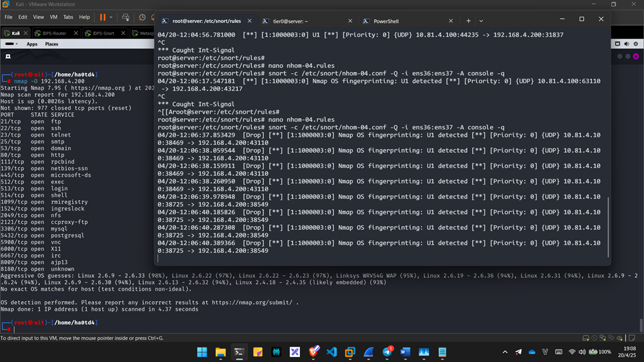Image resolution: width=644 pixels, height=362 pixels.
Task: Open the Edit menu in VMware Workstation
Action: [x=22, y=17]
